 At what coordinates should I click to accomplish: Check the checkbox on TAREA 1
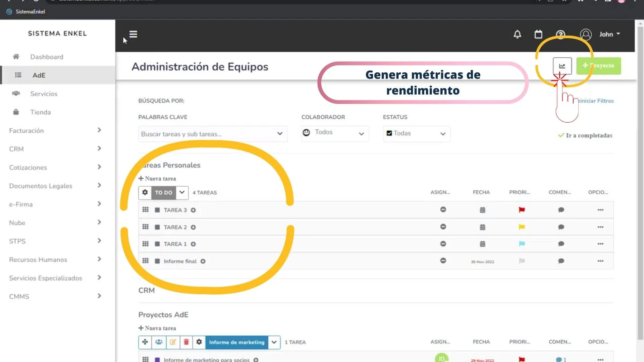[x=157, y=244]
